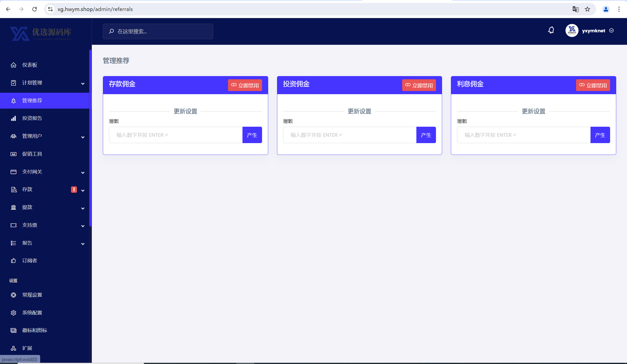Click the browser translate icon

(576, 9)
